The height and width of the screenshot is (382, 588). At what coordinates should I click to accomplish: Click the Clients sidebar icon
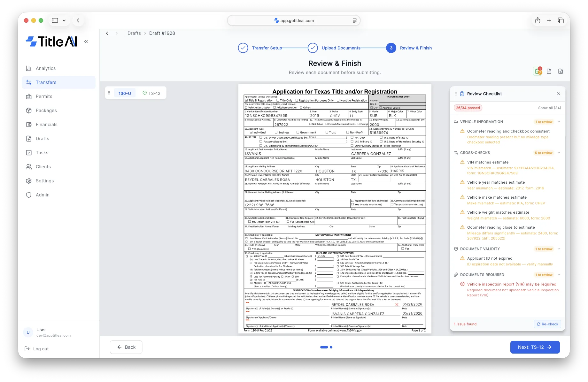29,167
